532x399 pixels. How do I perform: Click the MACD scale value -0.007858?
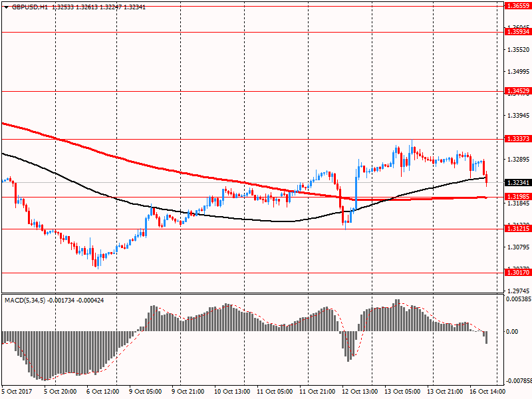point(518,381)
